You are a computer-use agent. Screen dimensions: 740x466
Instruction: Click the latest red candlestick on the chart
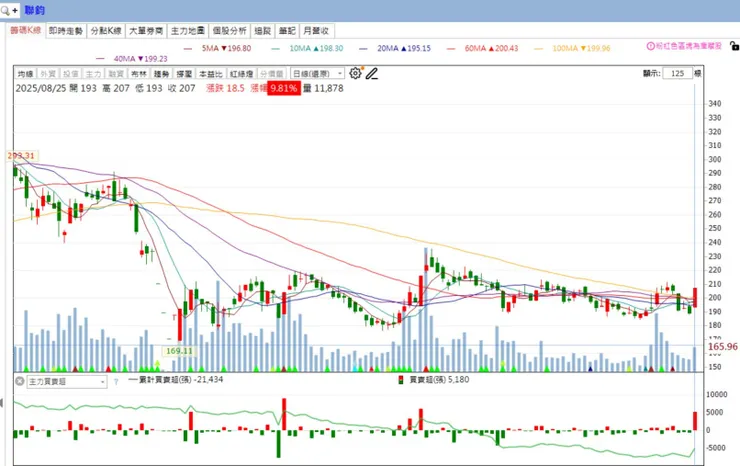coord(695,297)
